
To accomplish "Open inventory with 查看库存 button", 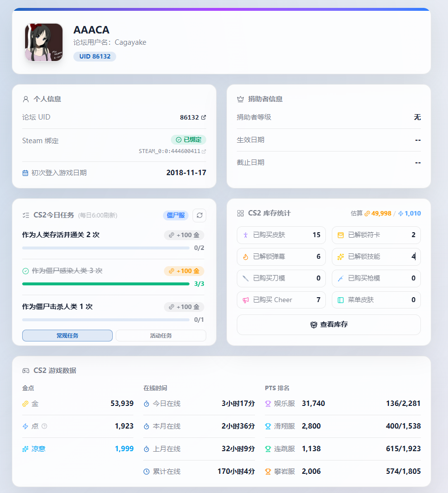I will 329,325.
